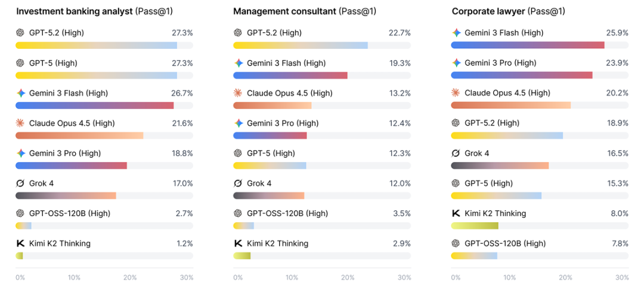
Task: Click 20% axis label under Corporate lawyer chart
Action: [x=565, y=277]
